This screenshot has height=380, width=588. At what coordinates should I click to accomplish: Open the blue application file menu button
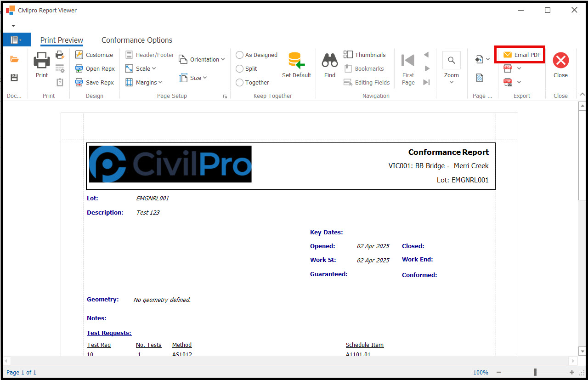[17, 40]
